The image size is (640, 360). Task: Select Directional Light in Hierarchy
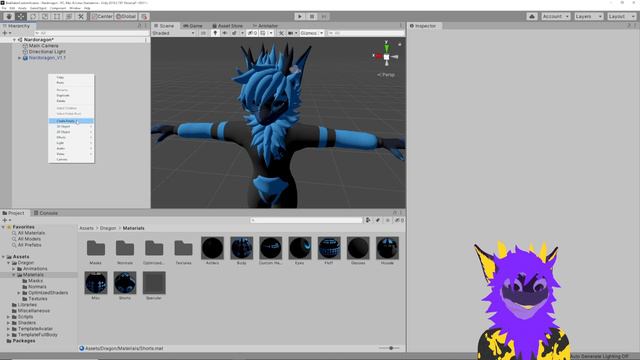tap(47, 52)
